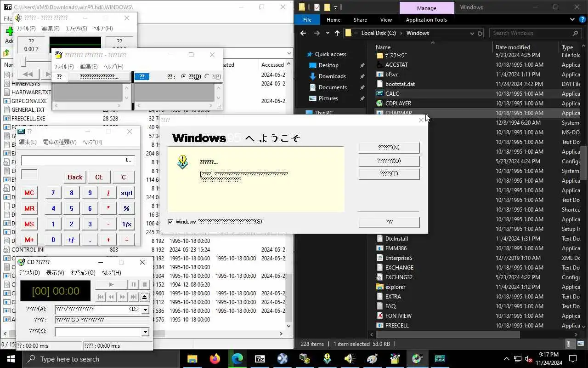Switch to the Sound Recorder speaker taskbar icon

click(x=350, y=359)
